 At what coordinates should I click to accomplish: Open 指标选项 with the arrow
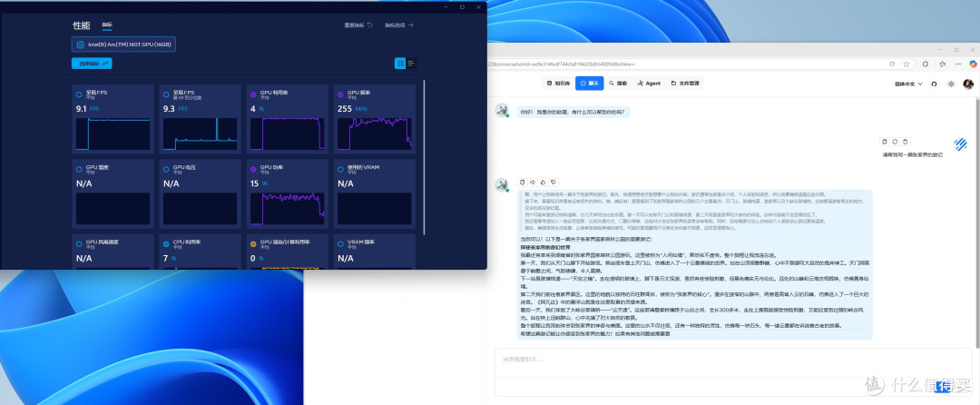(399, 25)
